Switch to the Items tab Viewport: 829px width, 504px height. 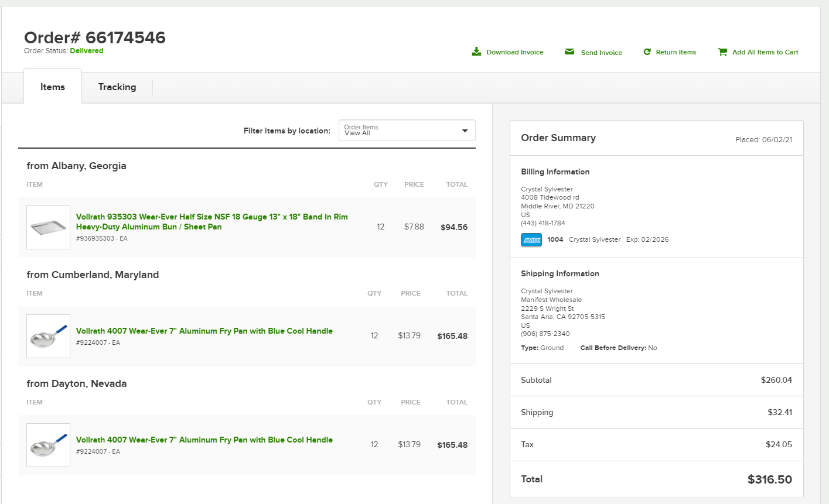tap(53, 87)
